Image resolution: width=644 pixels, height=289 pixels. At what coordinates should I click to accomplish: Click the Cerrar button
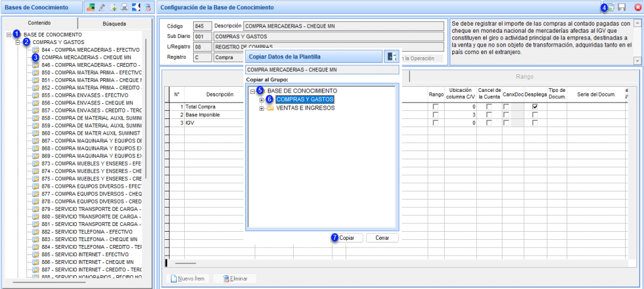(x=382, y=238)
